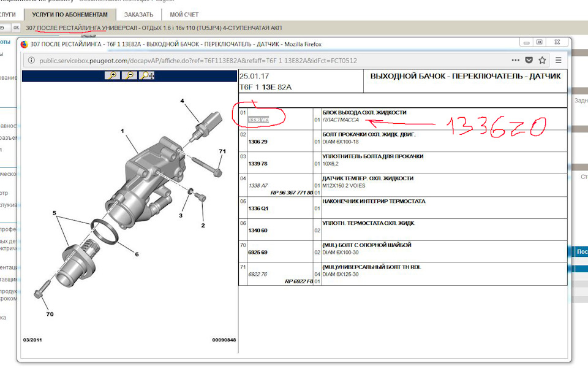588x382 pixels.
Task: Close the Firefox popup window
Action: tap(557, 42)
